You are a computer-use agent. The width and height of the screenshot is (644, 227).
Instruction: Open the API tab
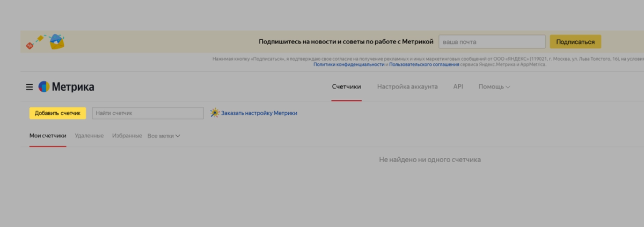tap(458, 87)
